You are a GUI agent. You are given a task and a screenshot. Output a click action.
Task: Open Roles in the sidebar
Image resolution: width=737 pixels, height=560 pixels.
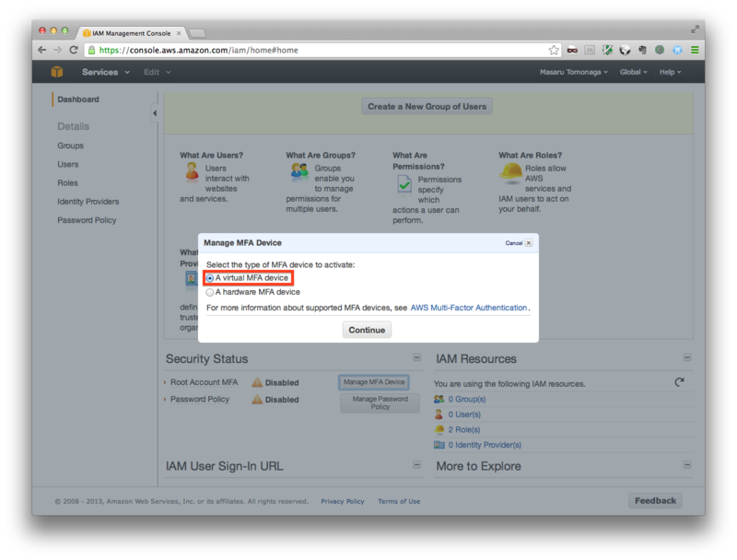[67, 182]
